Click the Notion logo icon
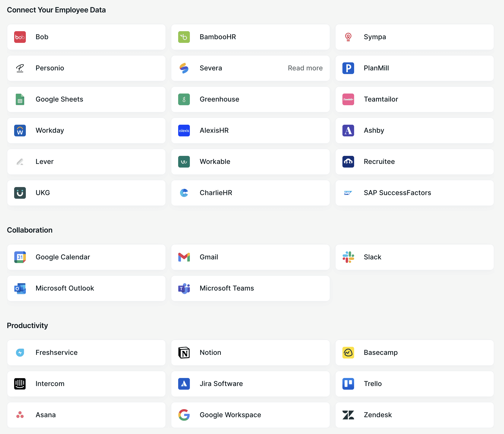The image size is (504, 434). pos(184,353)
